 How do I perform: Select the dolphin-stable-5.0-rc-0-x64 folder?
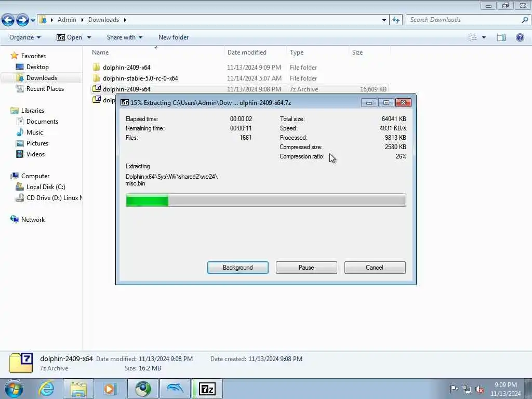[x=240, y=78]
